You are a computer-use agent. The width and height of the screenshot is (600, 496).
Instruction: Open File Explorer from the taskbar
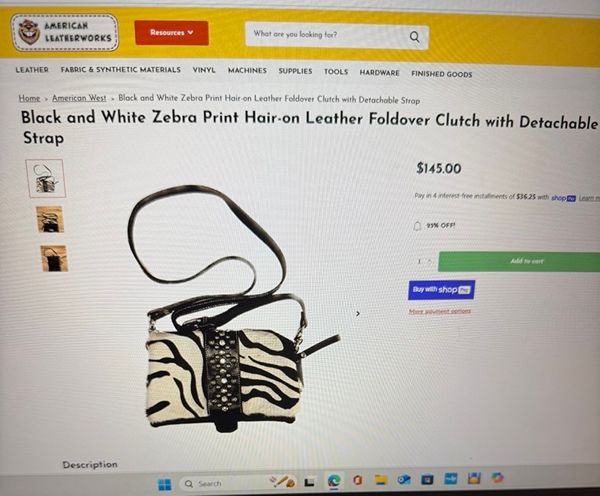click(x=381, y=480)
